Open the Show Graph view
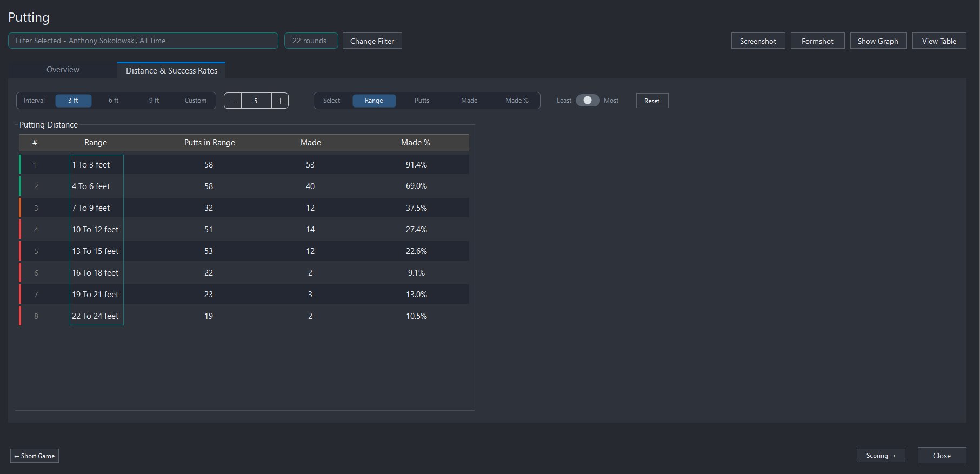This screenshot has height=474, width=980. click(x=878, y=41)
